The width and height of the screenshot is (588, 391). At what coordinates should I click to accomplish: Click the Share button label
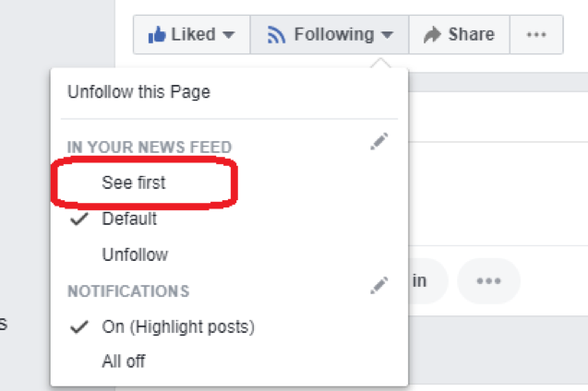(x=471, y=35)
